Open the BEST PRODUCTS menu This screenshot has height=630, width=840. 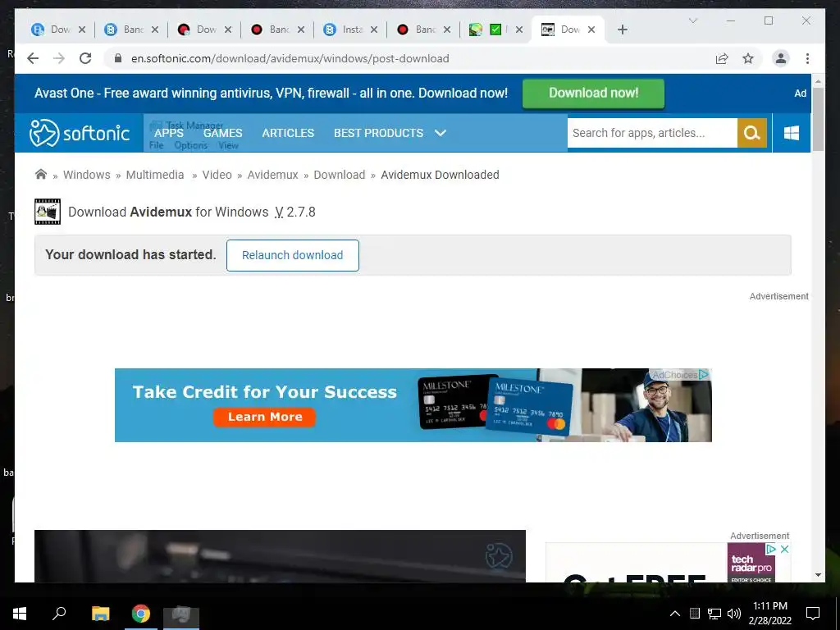(379, 133)
